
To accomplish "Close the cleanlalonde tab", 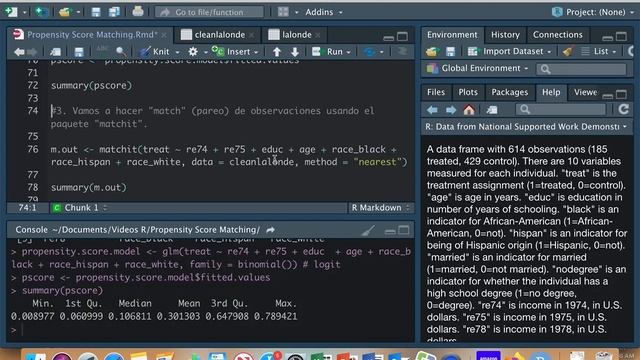I will (252, 36).
